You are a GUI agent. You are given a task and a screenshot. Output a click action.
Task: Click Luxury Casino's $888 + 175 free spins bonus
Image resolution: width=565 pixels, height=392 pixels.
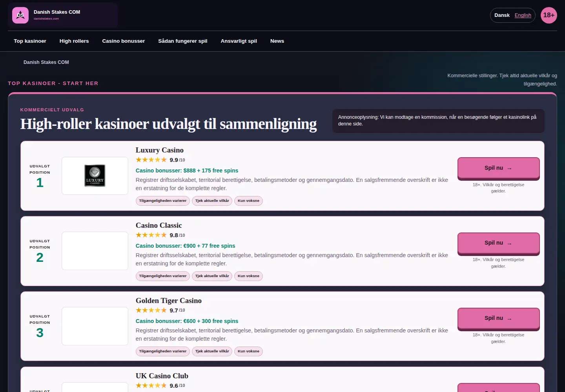click(187, 171)
